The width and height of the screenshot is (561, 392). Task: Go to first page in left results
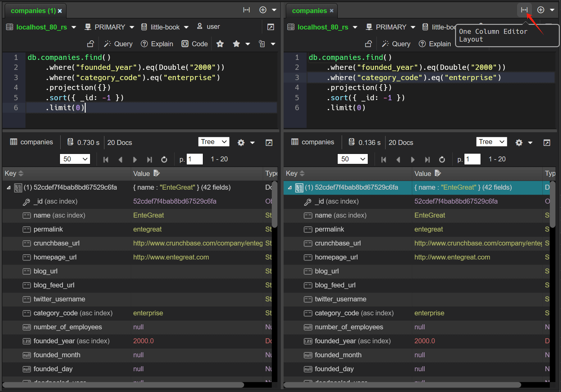click(x=106, y=160)
